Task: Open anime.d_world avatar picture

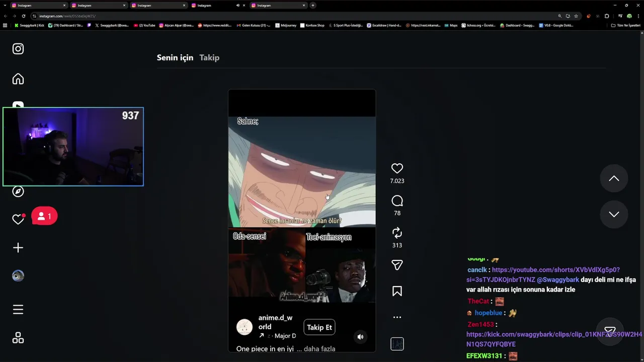Action: (x=245, y=327)
